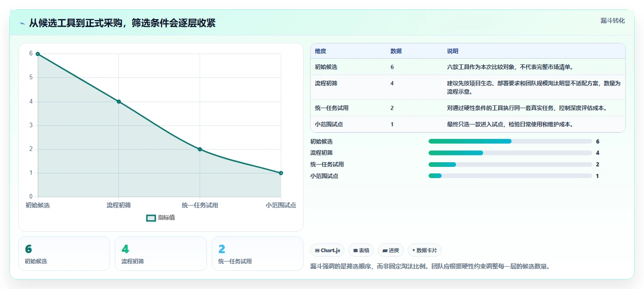Click chart data point for 统一任务试用
644x289 pixels.
pos(200,149)
